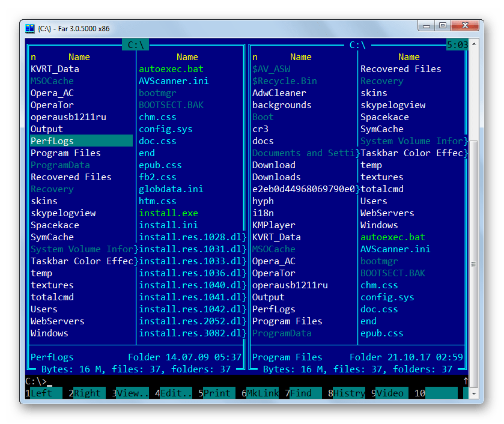
Task: Click the command line prompt C:\>
Action: click(36, 381)
